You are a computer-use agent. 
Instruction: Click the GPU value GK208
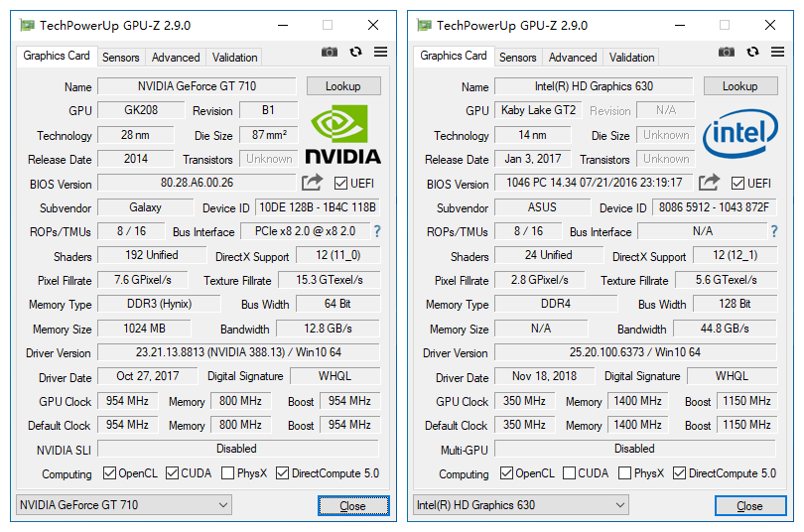(141, 110)
